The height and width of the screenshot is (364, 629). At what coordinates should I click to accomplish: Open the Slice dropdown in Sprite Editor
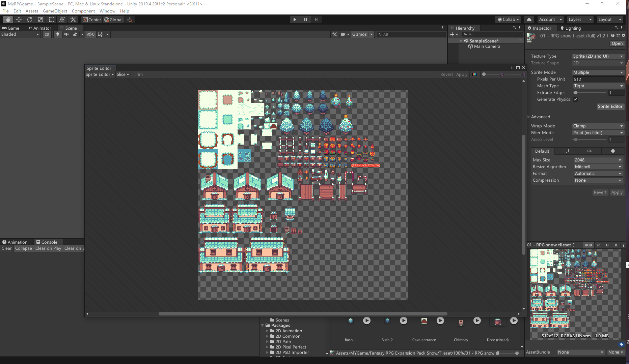click(123, 74)
